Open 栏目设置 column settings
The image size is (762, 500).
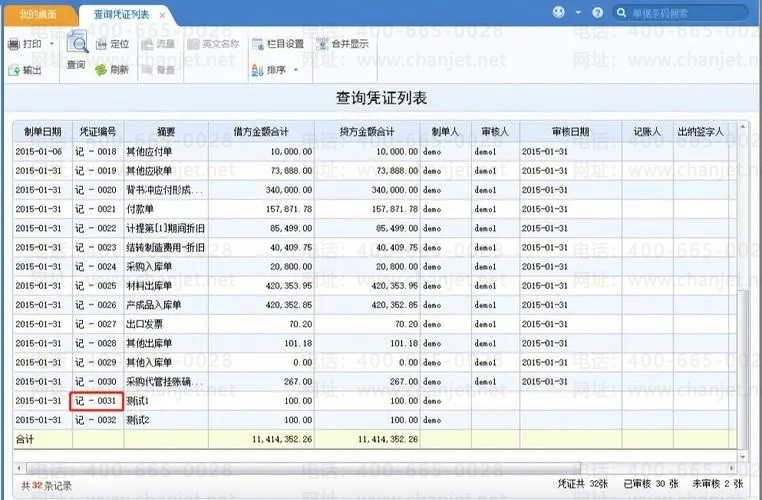point(277,44)
